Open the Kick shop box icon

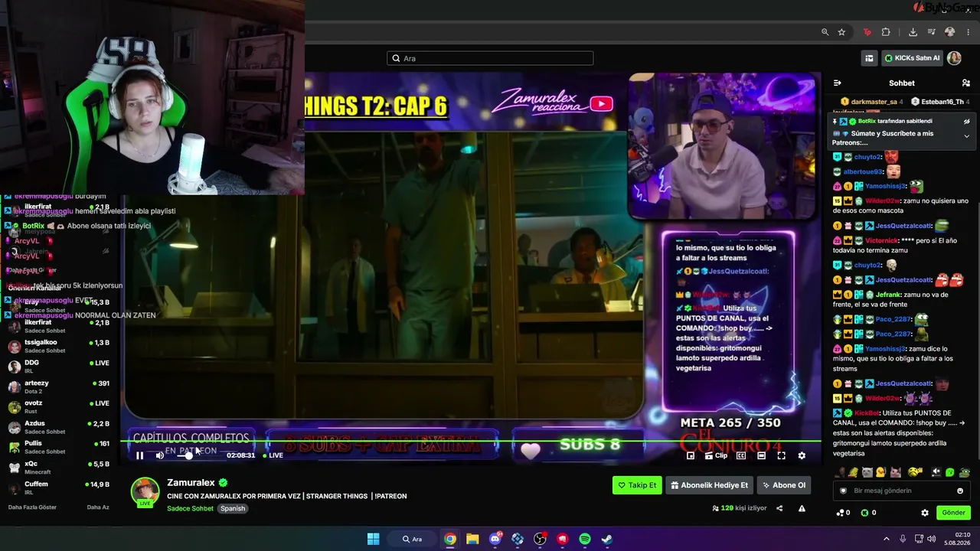(869, 58)
